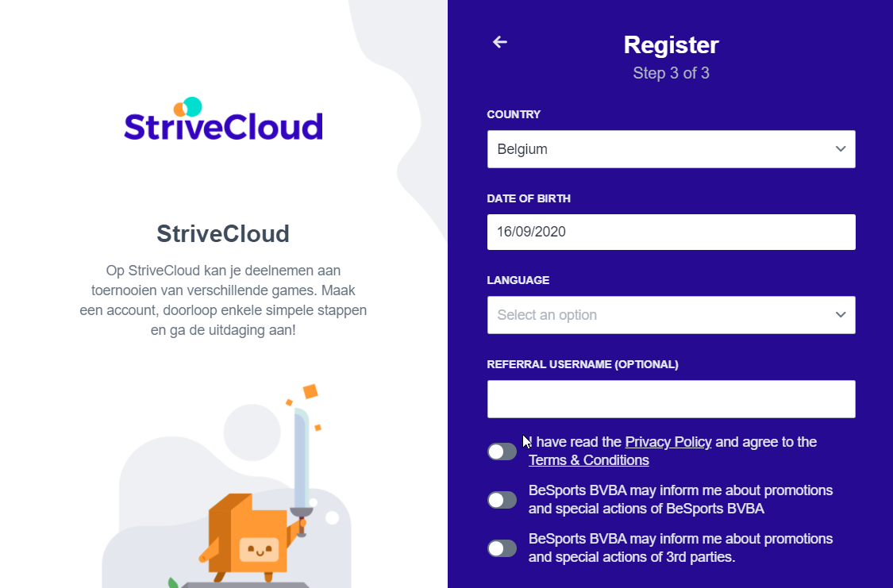Expand the Language 'Select an option' dropdown
The image size is (893, 588).
click(671, 315)
